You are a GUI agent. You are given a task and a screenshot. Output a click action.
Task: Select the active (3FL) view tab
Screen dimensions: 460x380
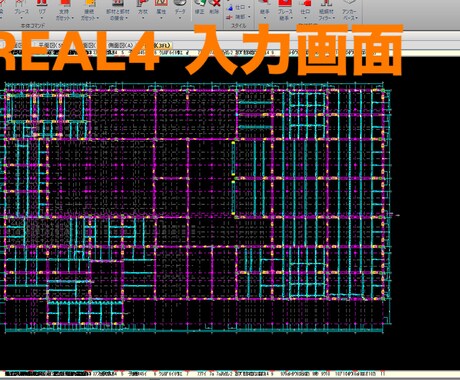click(x=162, y=45)
